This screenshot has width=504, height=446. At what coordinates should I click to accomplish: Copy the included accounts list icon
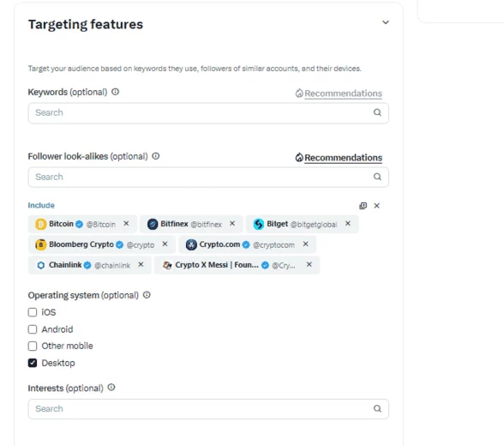[363, 206]
